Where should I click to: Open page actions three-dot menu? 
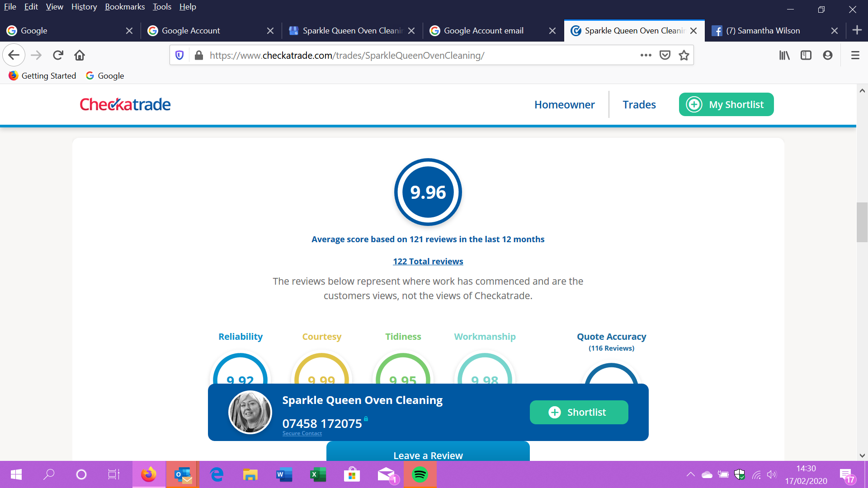646,55
